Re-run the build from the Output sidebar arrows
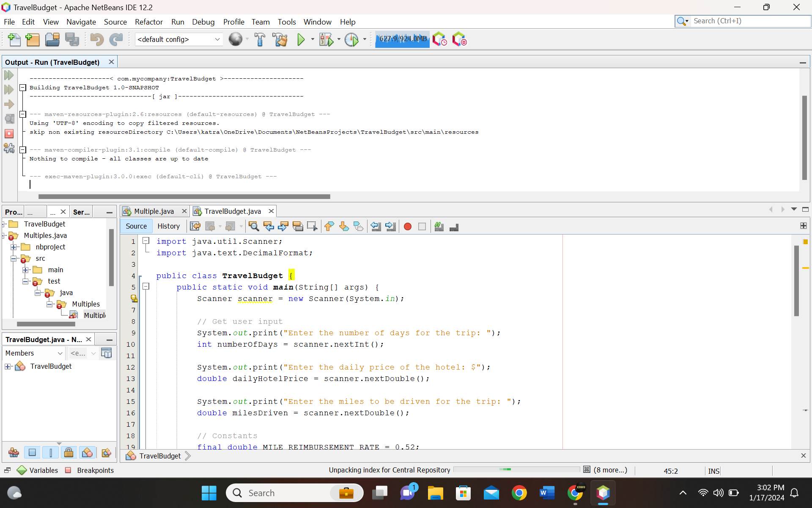The image size is (812, 508). tap(9, 75)
